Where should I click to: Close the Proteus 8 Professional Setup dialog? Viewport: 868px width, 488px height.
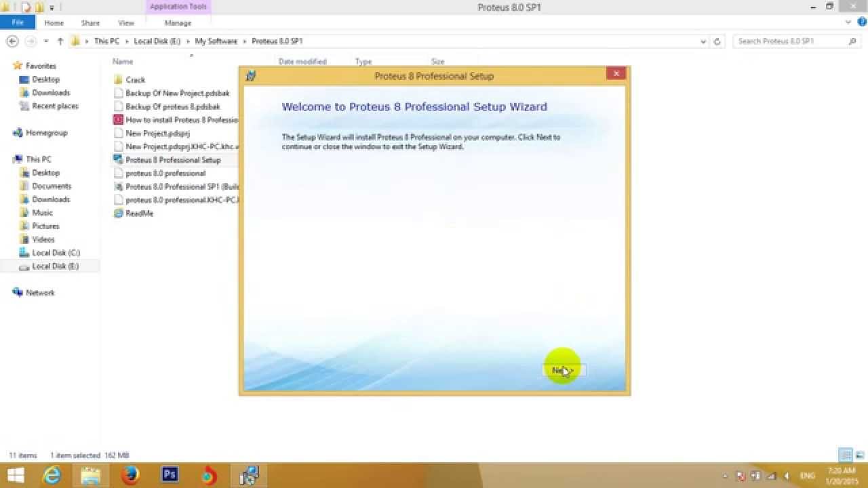[616, 73]
